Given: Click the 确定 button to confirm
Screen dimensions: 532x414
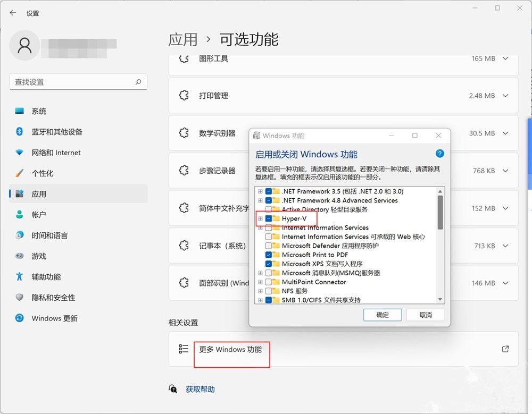Looking at the screenshot, I should click(382, 315).
